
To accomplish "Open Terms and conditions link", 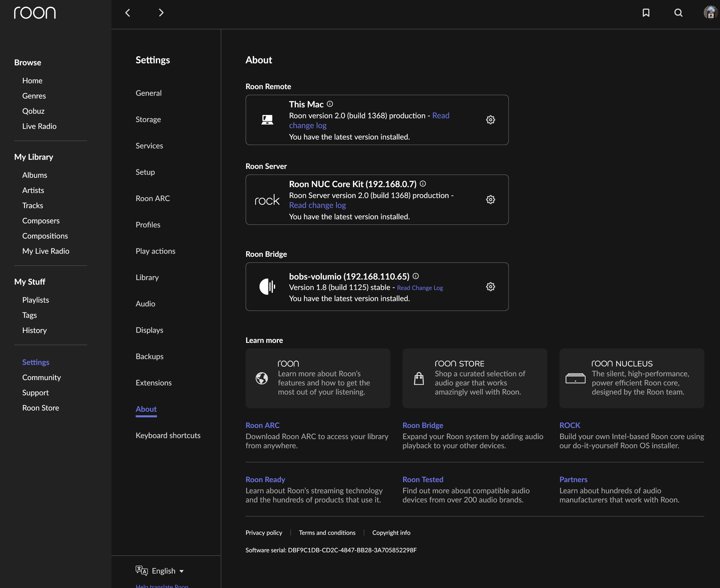I will point(327,533).
